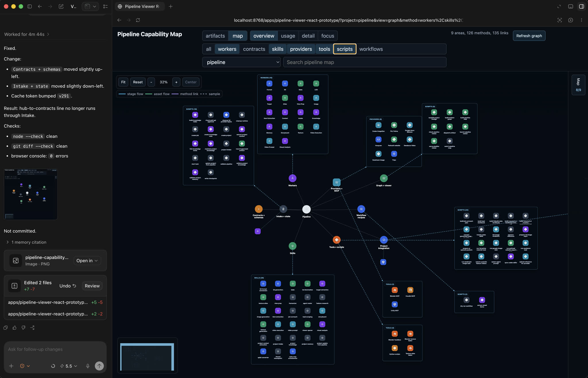588x378 pixels.
Task: Go back in the embedded browser
Action: point(119,20)
